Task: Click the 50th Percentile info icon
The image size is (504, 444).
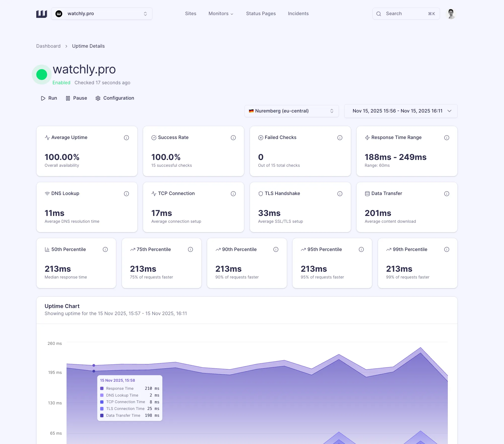Action: 105,249
